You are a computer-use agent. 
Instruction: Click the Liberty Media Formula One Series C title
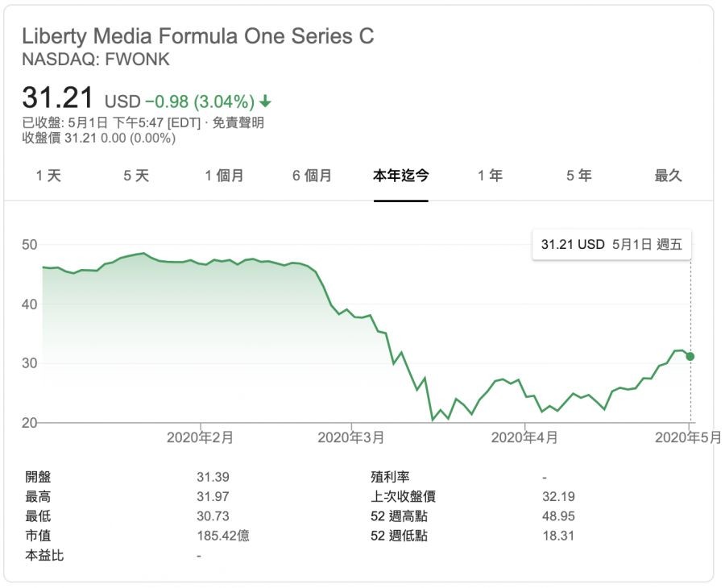[x=198, y=36]
